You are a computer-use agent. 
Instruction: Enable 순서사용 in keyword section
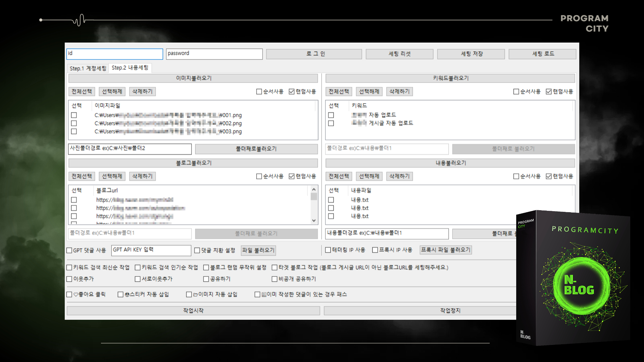(527, 92)
